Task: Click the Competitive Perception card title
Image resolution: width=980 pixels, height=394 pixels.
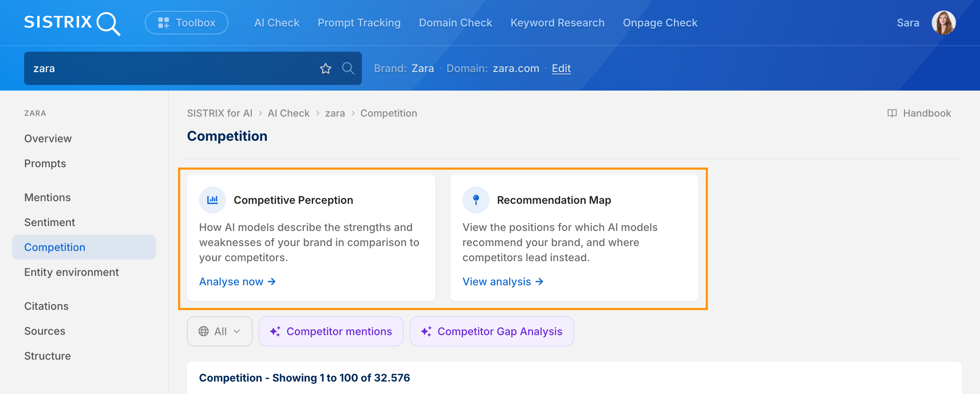Action: (x=293, y=200)
